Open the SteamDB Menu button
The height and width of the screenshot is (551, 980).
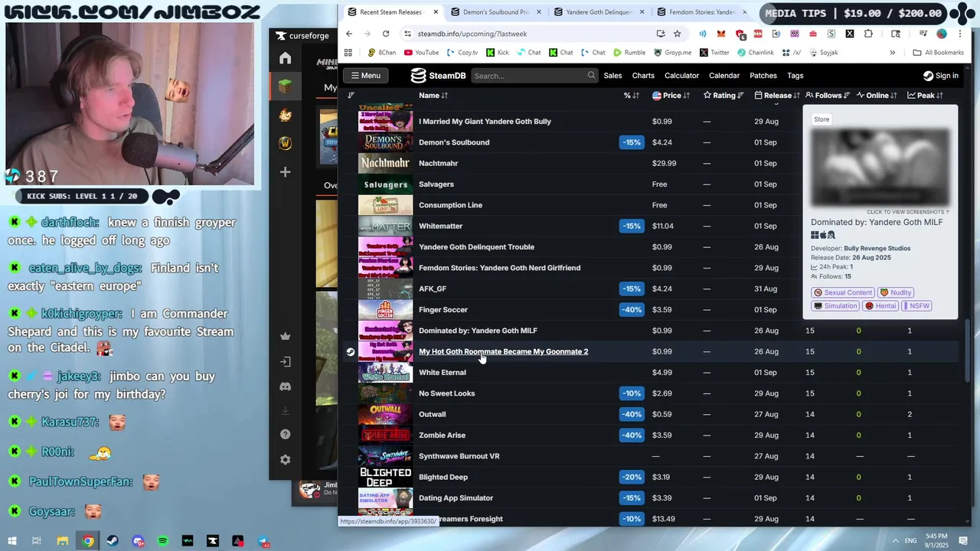tap(365, 75)
